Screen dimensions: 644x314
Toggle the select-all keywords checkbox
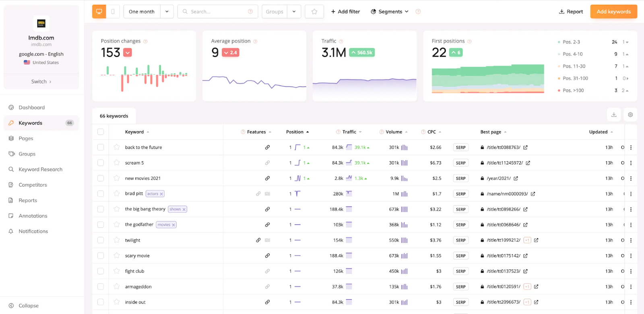101,132
